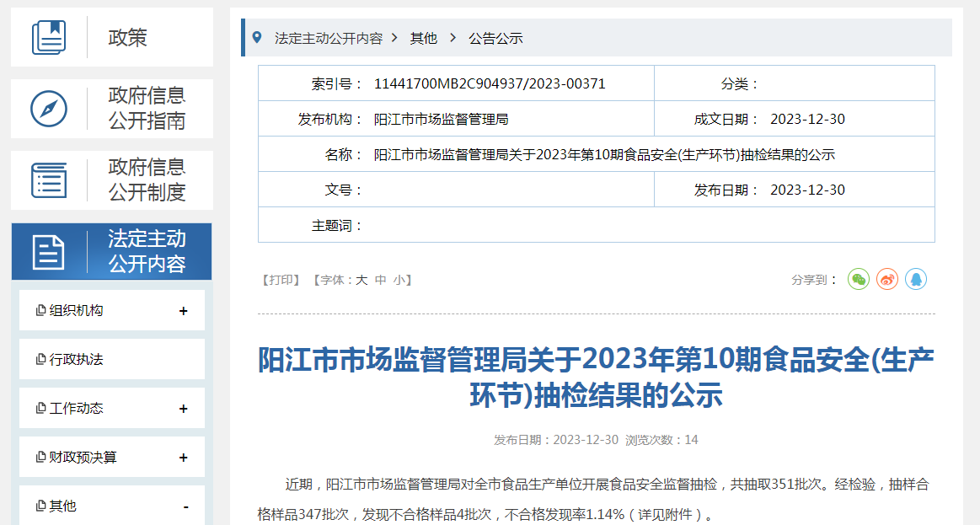
Task: Go to 公告公示 in the breadcrumb
Action: click(495, 38)
